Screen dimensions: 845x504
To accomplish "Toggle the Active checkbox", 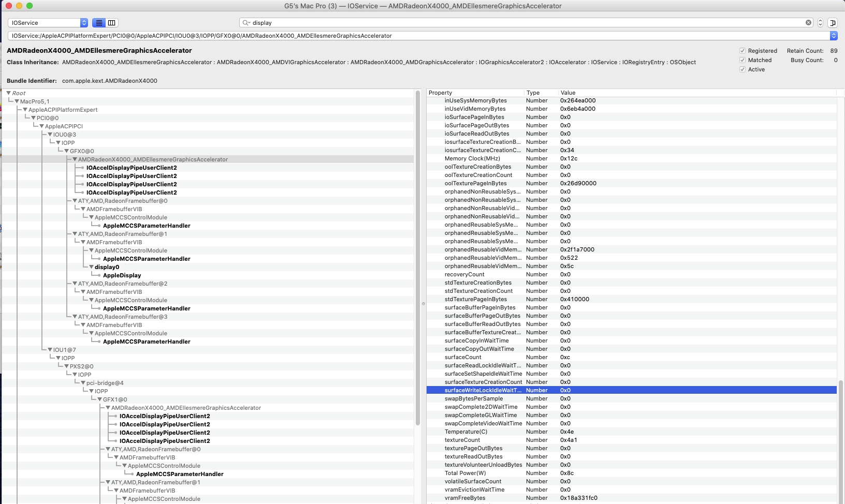I will [742, 69].
